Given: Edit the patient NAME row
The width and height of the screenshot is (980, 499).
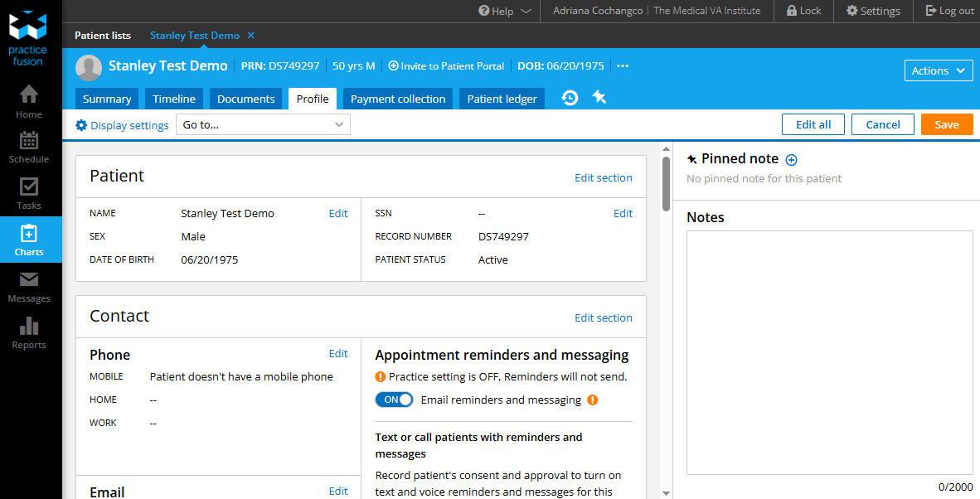Looking at the screenshot, I should [x=338, y=213].
